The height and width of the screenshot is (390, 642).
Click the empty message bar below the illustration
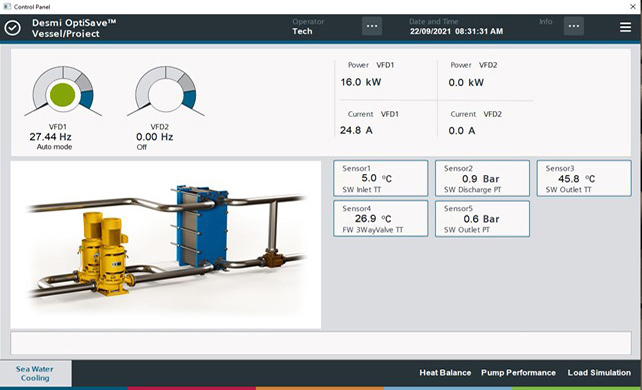321,343
